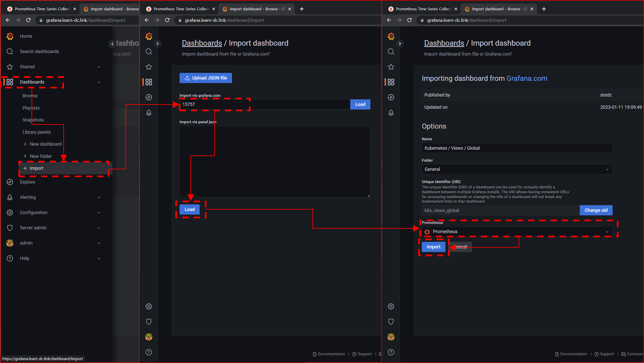Click the Load button next to 15757
Viewport: 644px width, 363px height.
(x=360, y=104)
